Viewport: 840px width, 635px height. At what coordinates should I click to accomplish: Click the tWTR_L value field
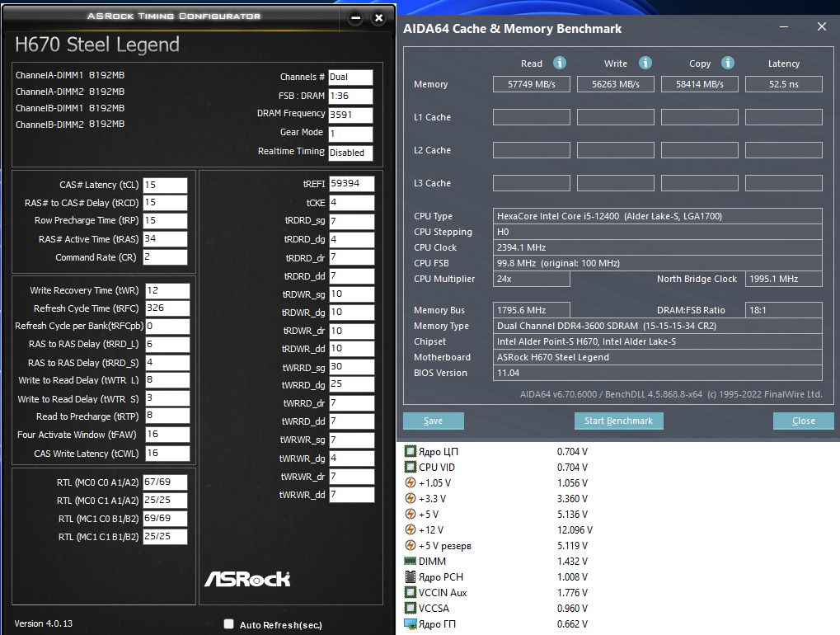coord(167,380)
